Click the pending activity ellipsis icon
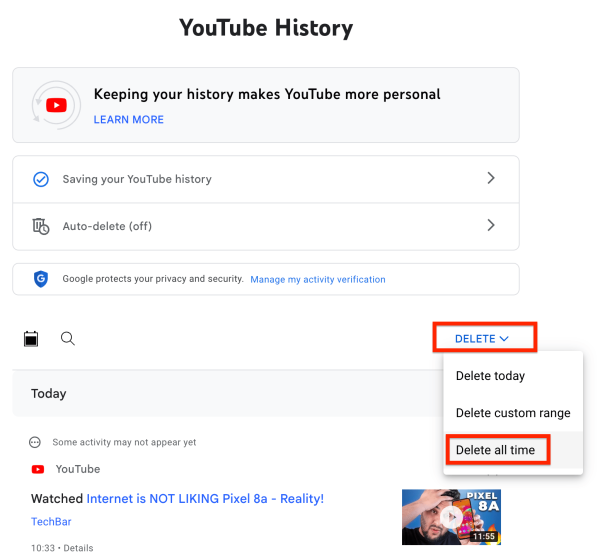The height and width of the screenshot is (559, 600). [x=35, y=442]
